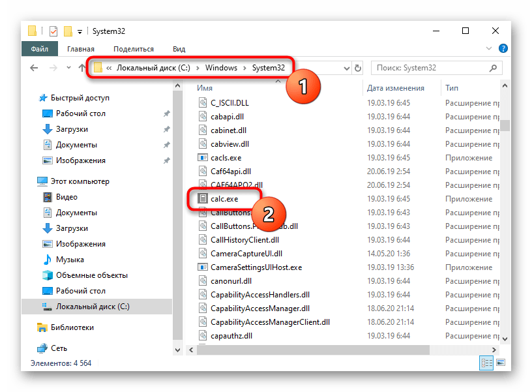The width and height of the screenshot is (532, 392).
Task: Click the search magnifier icon
Action: pos(494,68)
